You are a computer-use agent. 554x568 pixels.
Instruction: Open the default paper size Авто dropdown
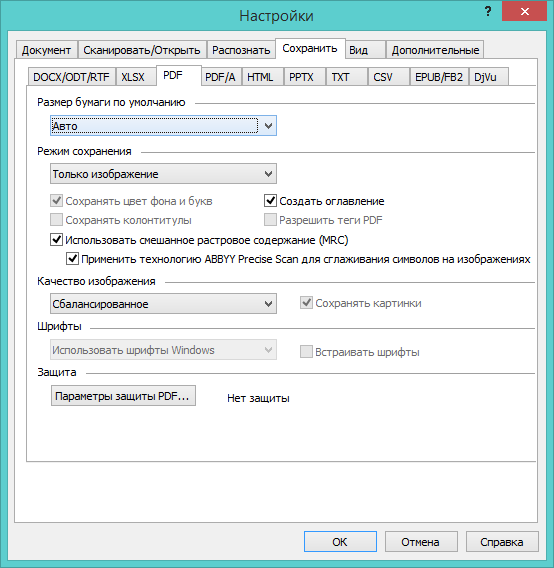pyautogui.click(x=163, y=126)
